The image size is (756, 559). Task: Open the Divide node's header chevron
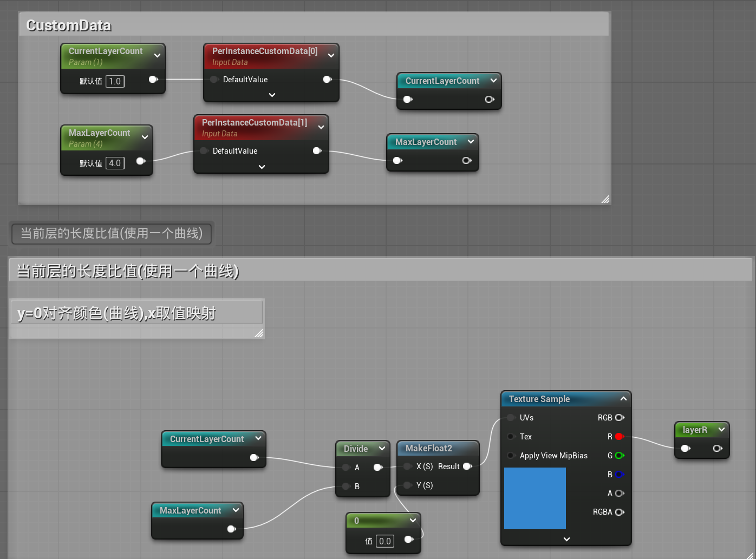(382, 449)
